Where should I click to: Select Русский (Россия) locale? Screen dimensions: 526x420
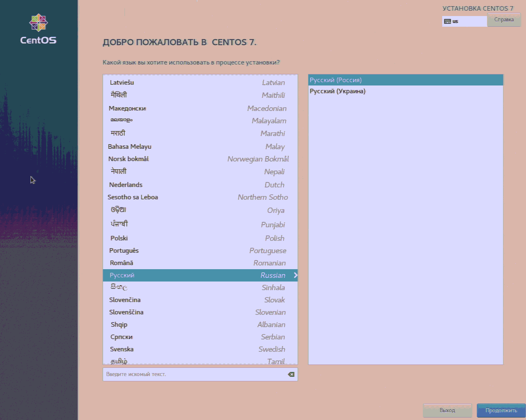point(406,80)
